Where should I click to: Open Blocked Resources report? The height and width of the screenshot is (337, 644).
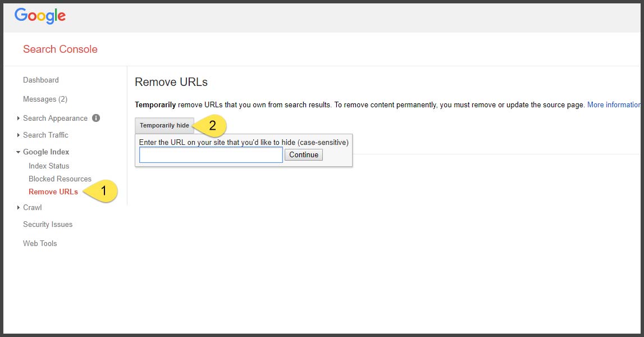click(60, 179)
